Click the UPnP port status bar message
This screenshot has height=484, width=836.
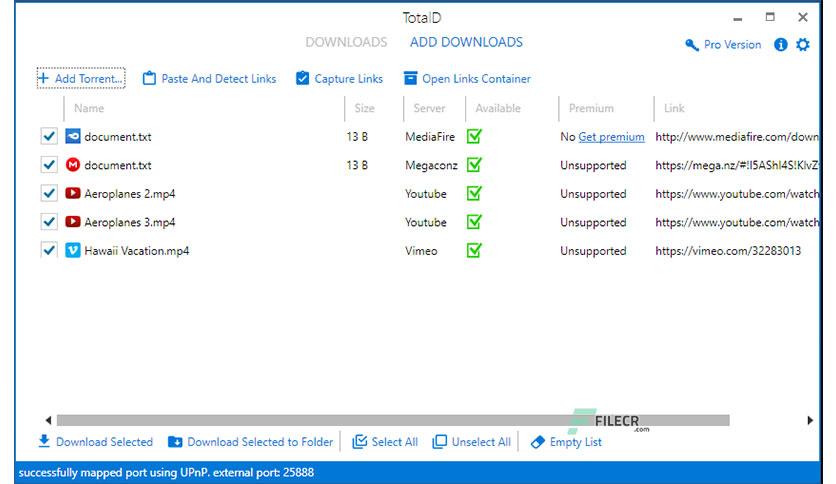(x=166, y=472)
